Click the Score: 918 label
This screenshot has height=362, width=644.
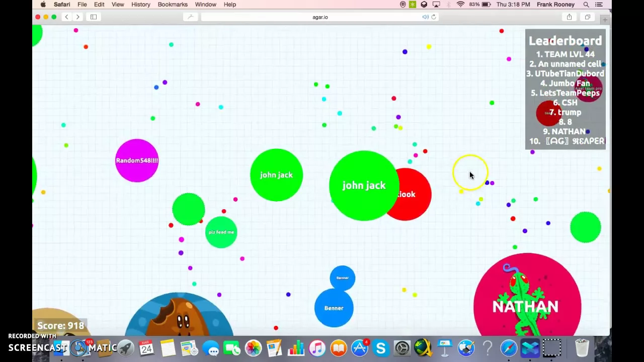[x=60, y=326]
